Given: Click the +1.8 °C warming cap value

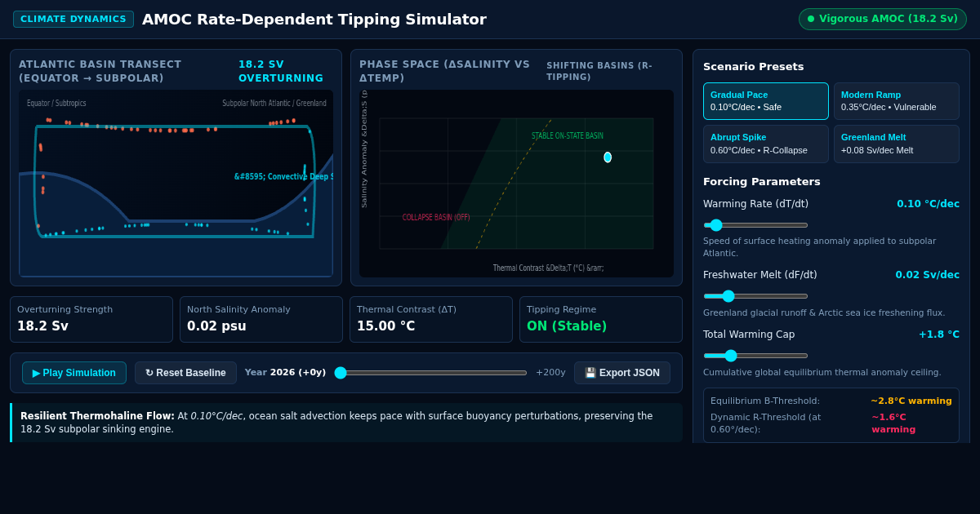Looking at the screenshot, I should coord(939,335).
